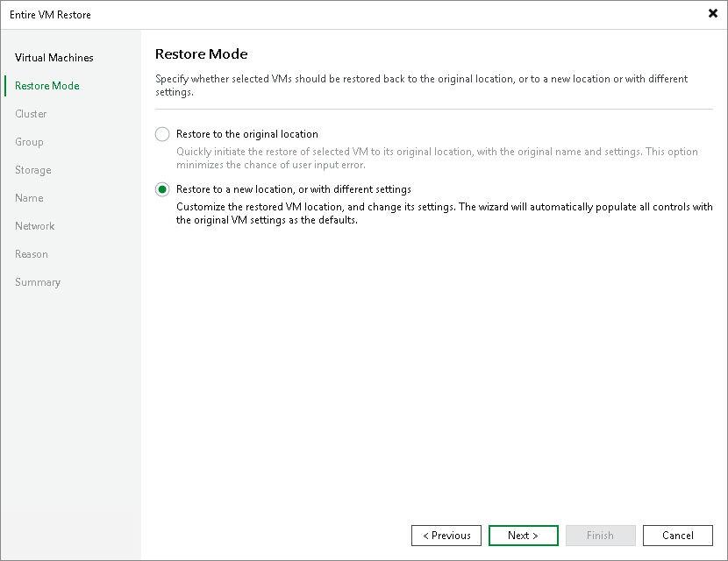Viewport: 728px width, 561px height.
Task: Open the Storage wizard step
Action: click(33, 170)
